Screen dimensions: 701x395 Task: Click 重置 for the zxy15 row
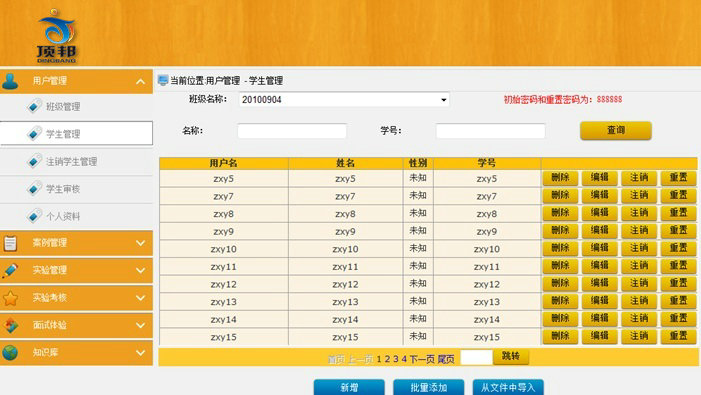point(678,336)
